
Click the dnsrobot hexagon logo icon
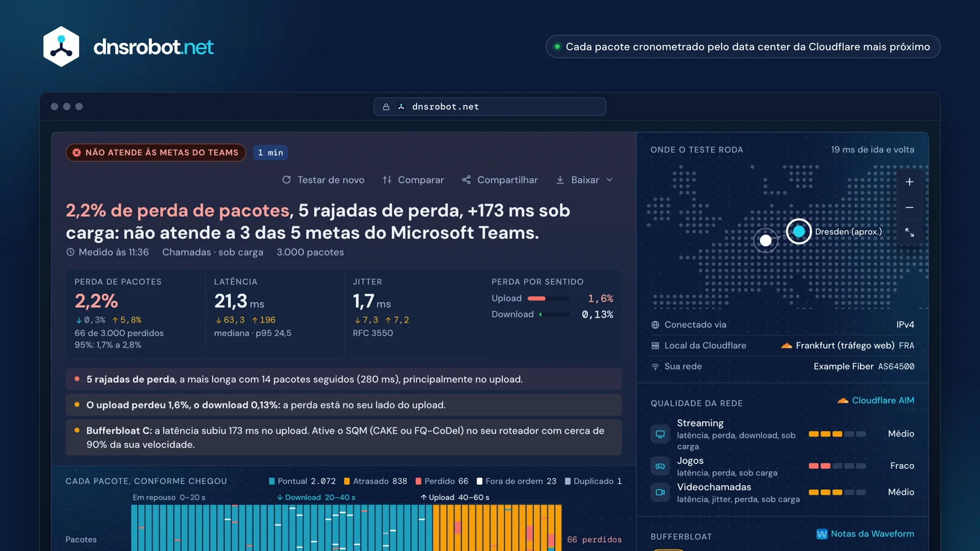[61, 47]
